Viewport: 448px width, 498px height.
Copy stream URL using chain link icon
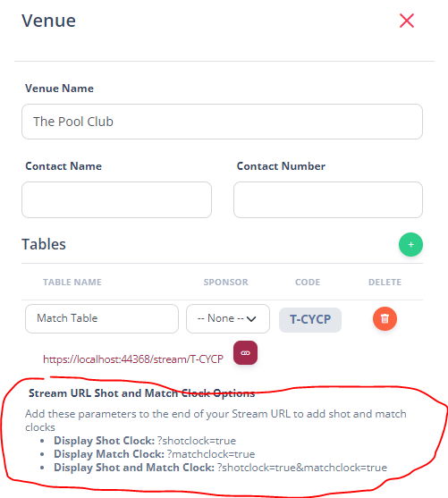click(245, 353)
